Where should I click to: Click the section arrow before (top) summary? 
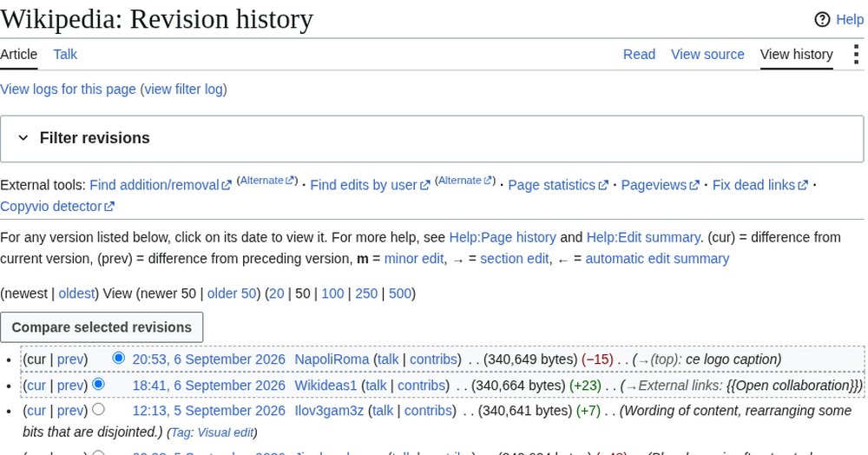[643, 360]
